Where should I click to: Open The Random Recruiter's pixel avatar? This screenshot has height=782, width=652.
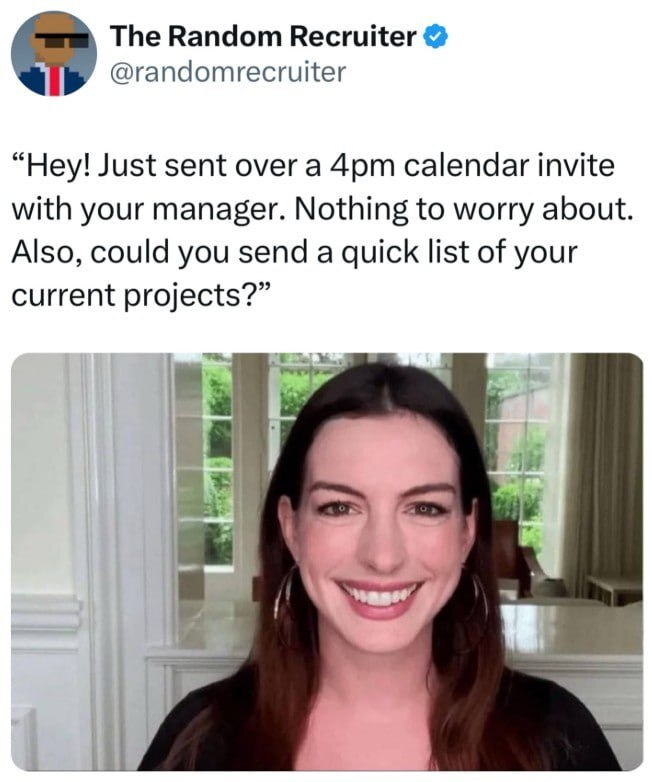[x=54, y=53]
